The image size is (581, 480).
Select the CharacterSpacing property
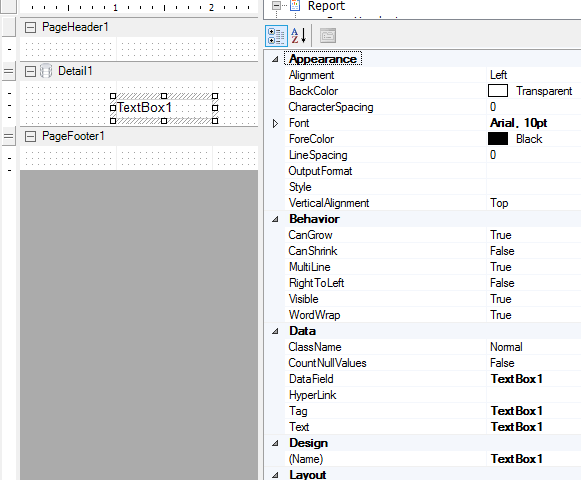click(331, 107)
